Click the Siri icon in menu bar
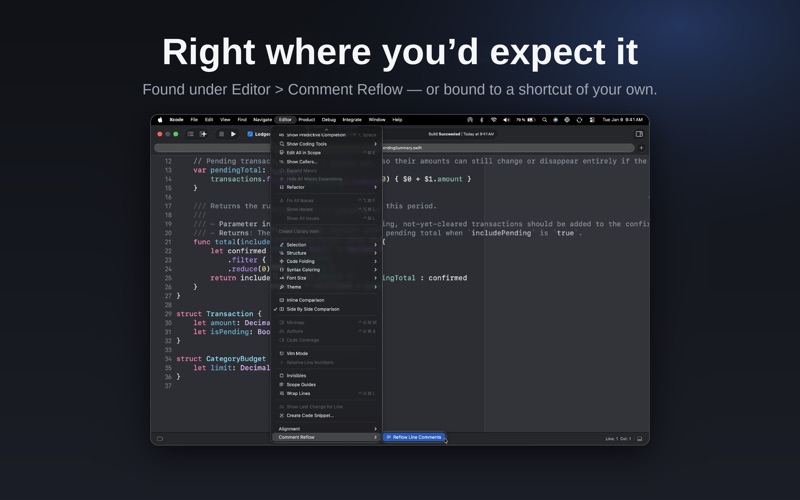Image resolution: width=800 pixels, height=500 pixels. [556, 120]
